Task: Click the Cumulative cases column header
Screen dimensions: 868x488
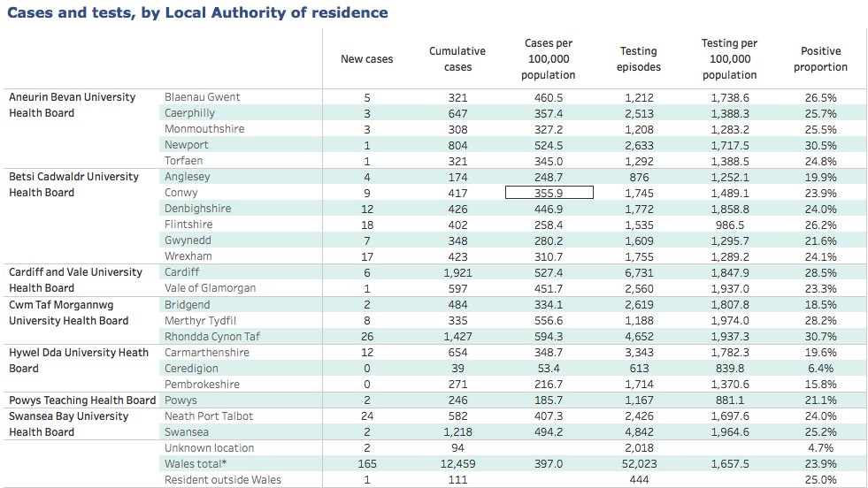Action: 457,59
